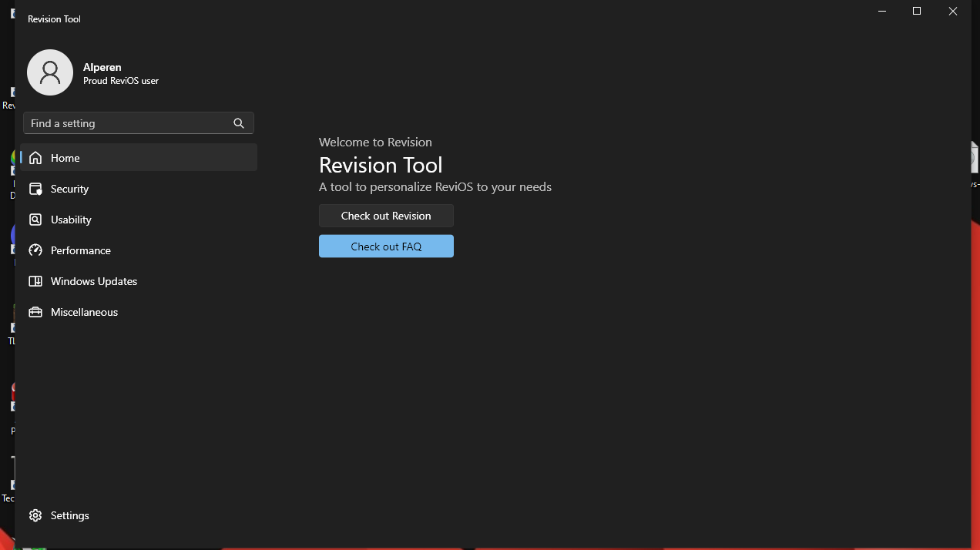Click the Proud ReviOS user text
The width and height of the screenshot is (980, 550).
click(121, 81)
